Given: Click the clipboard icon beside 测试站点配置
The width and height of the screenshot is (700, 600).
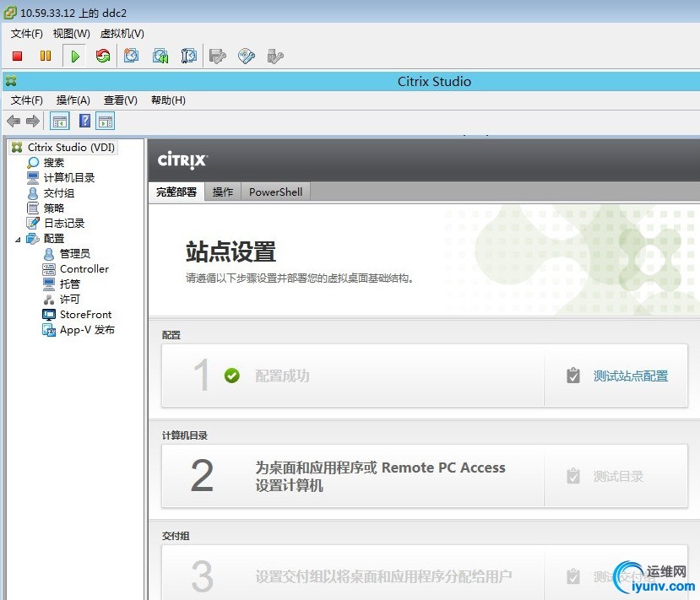Looking at the screenshot, I should [573, 376].
